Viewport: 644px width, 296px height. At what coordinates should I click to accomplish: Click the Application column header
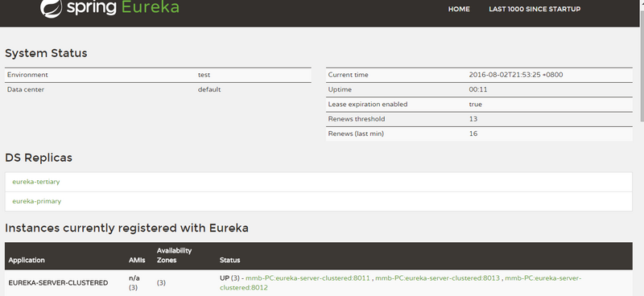pos(27,260)
